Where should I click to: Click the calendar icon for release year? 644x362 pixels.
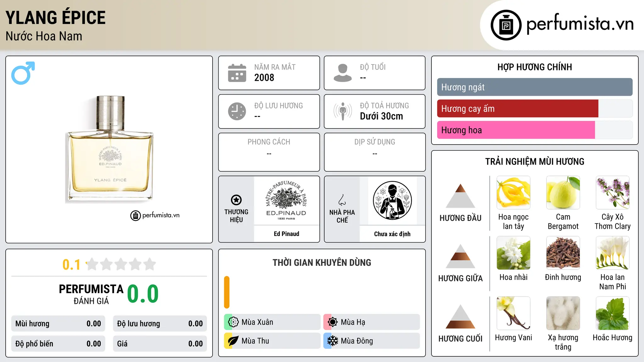point(237,73)
